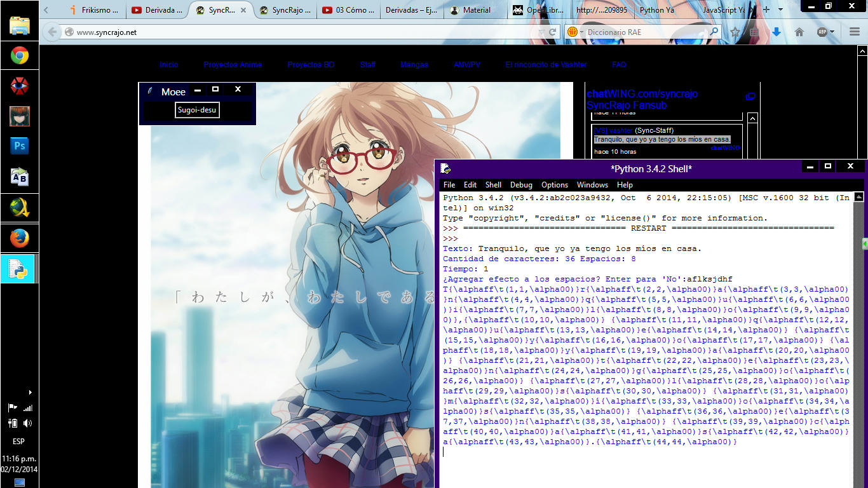Change the ESP input language

click(19, 442)
